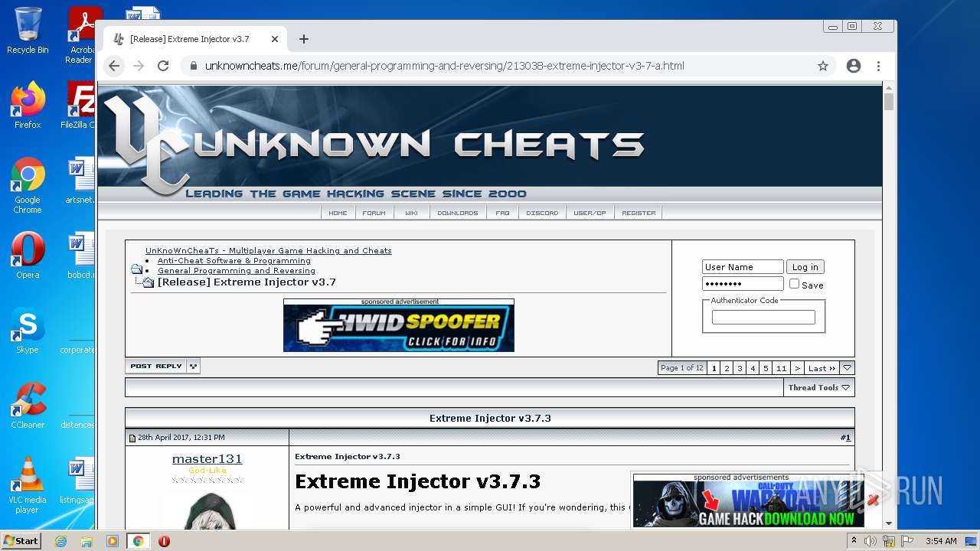Click the password field
The height and width of the screenshot is (551, 980).
pos(743,284)
